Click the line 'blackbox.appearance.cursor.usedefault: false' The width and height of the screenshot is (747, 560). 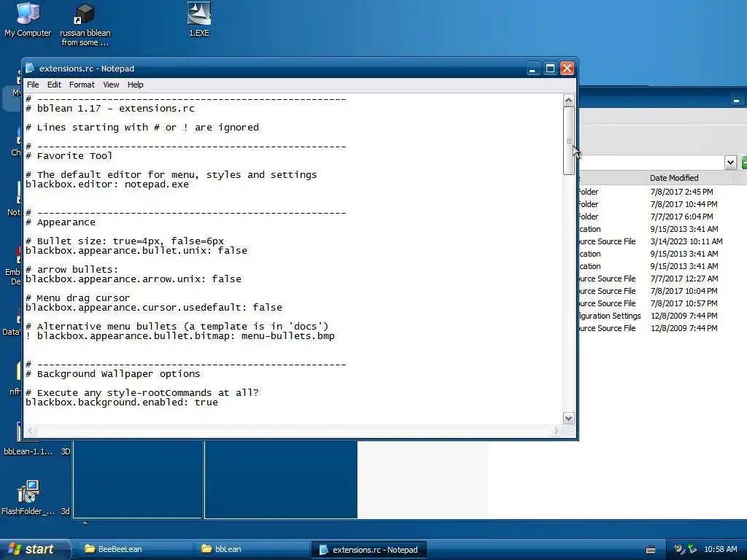coord(154,308)
